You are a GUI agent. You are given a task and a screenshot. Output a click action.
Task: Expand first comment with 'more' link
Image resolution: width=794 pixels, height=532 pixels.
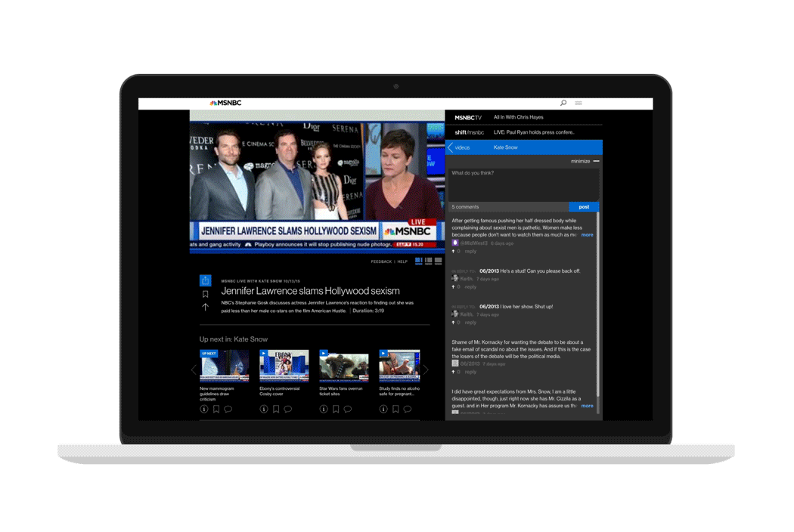[x=588, y=235]
